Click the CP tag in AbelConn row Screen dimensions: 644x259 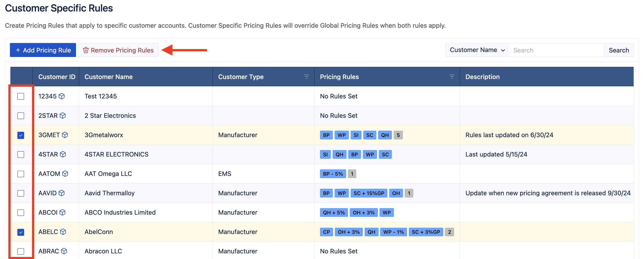[326, 232]
